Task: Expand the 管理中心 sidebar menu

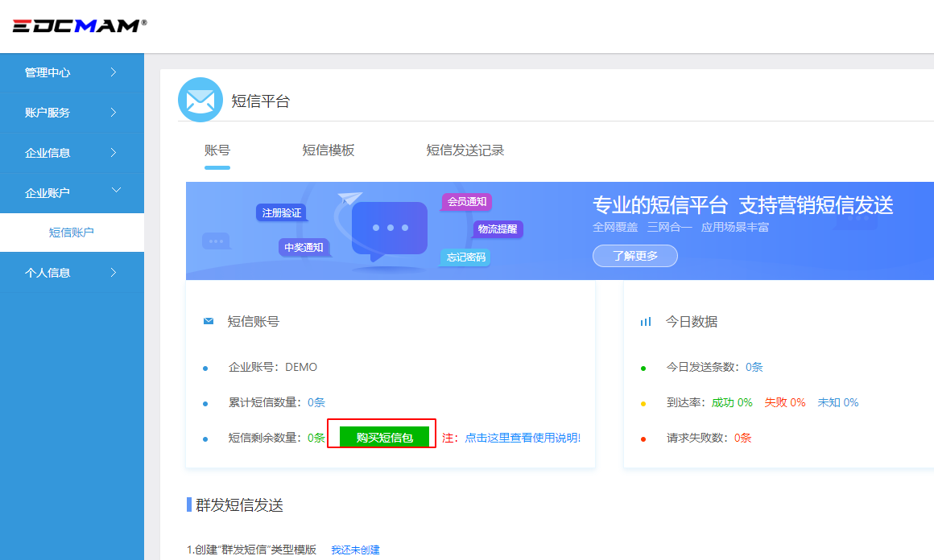Action: (72, 72)
